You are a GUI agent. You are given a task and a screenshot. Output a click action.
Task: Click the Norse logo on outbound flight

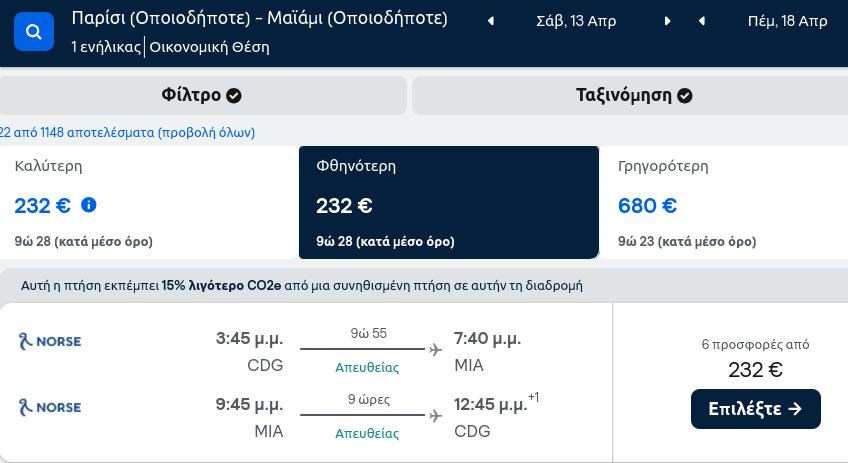click(x=50, y=341)
